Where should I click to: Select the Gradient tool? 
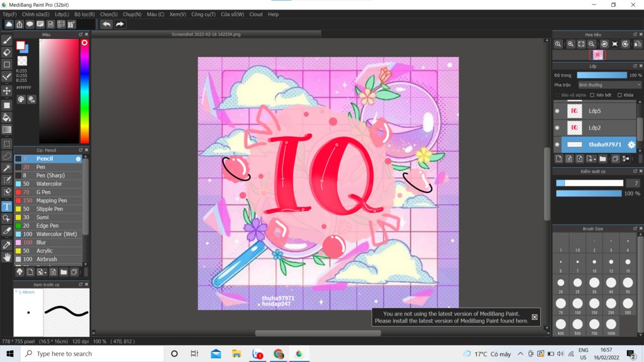[x=6, y=129]
